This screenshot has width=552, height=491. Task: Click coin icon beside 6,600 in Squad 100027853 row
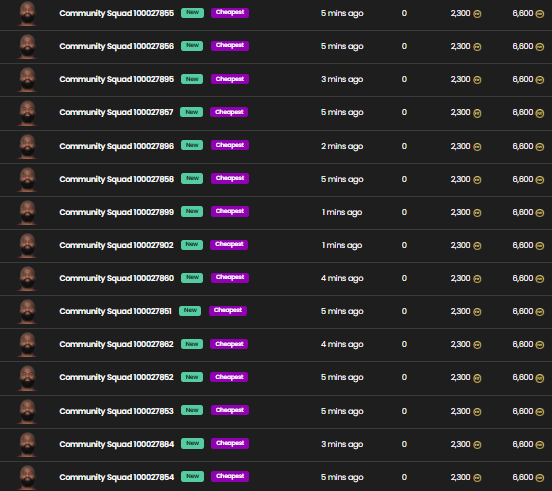(x=540, y=412)
